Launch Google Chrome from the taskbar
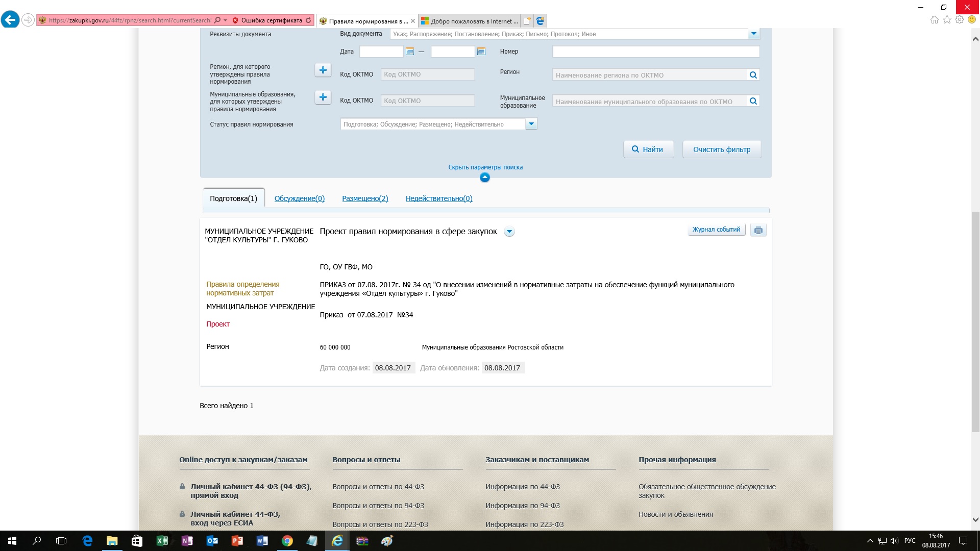This screenshot has height=551, width=980. pos(287,541)
